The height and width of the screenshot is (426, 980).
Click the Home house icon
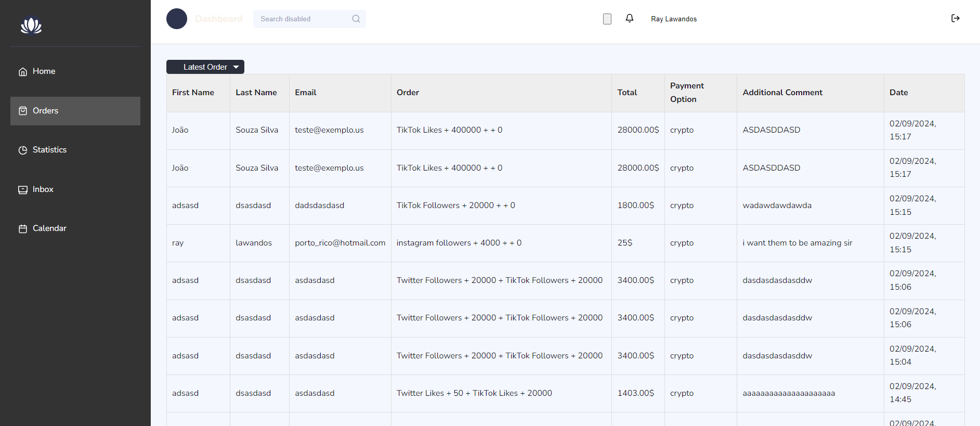coord(23,72)
